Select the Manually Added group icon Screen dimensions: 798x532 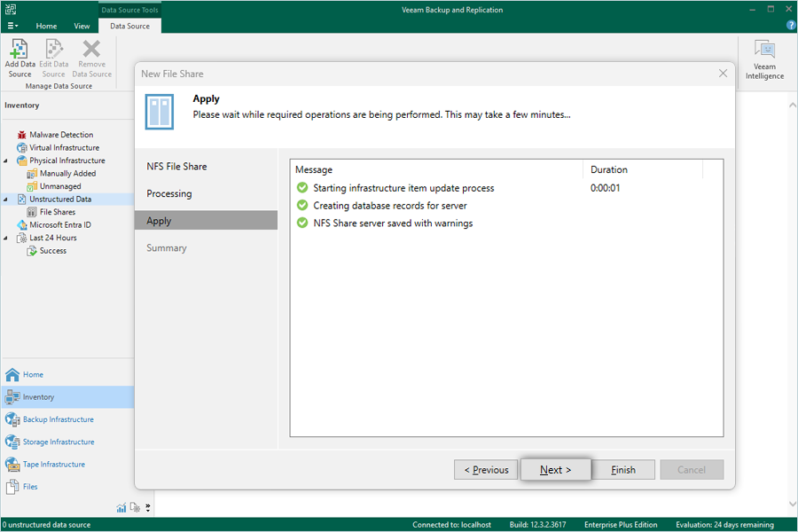pyautogui.click(x=32, y=174)
